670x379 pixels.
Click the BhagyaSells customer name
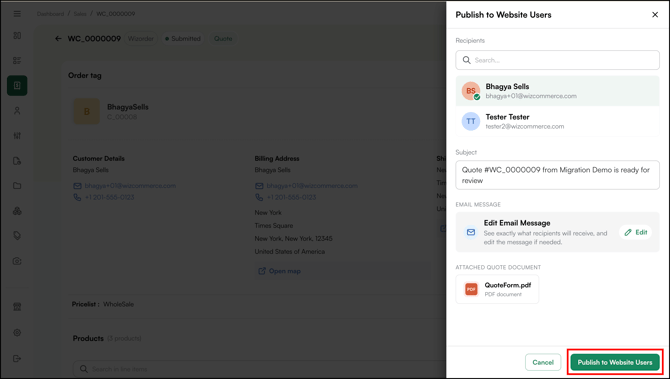128,107
